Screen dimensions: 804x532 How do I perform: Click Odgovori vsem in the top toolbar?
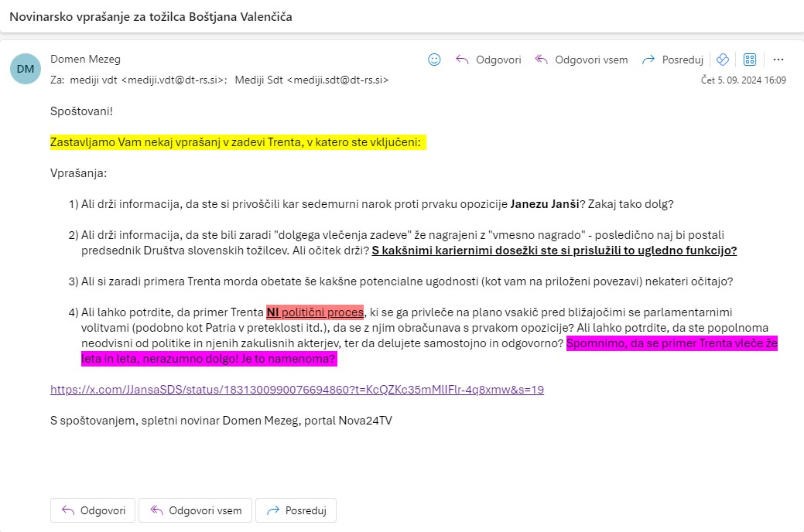[x=581, y=60]
